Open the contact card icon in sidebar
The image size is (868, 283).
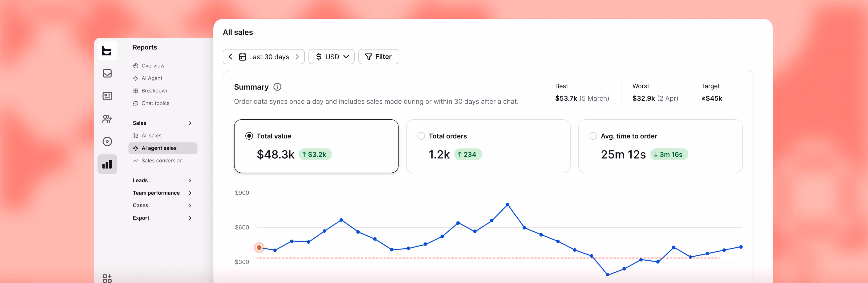point(107,96)
